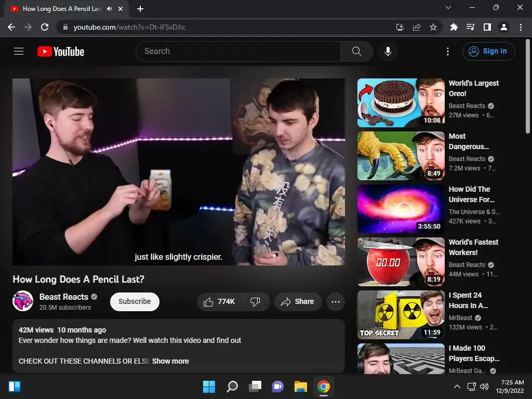This screenshot has width=532, height=399.
Task: Mute the tab using the speaker icon
Action: 109,9
